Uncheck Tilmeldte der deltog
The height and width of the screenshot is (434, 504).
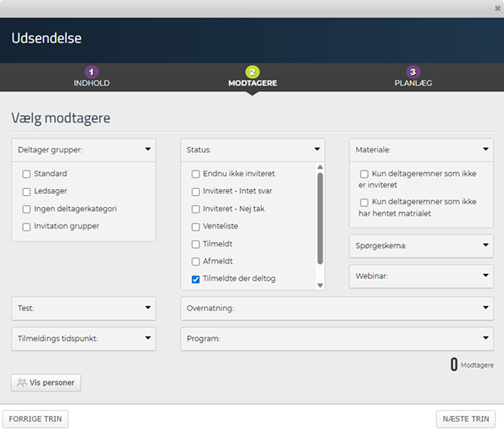(x=196, y=279)
